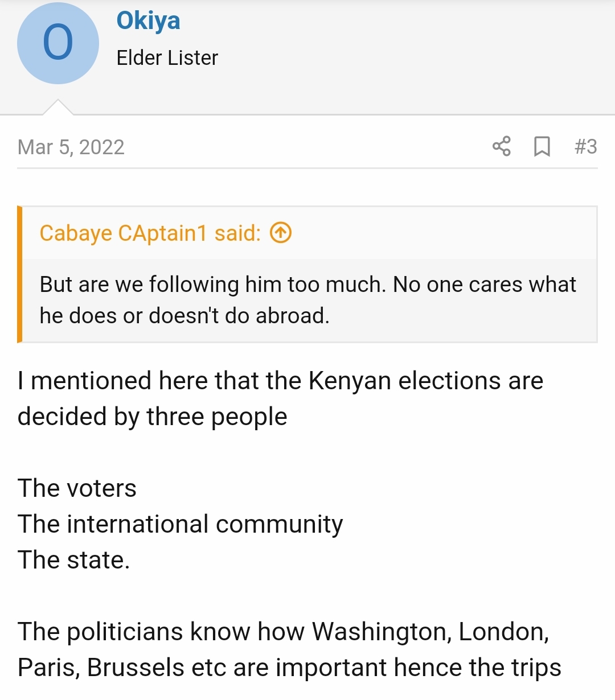Click the orange left border of the quote
Viewport: 615px width, 700px height.
20,274
